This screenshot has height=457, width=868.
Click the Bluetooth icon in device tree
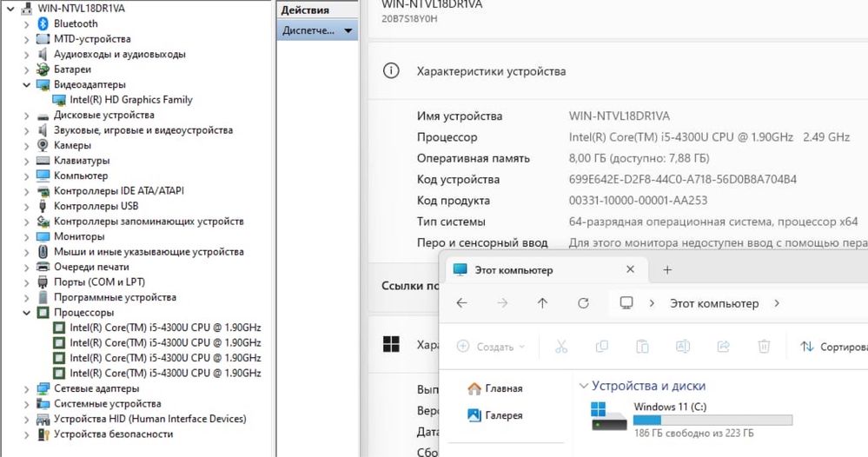click(43, 23)
